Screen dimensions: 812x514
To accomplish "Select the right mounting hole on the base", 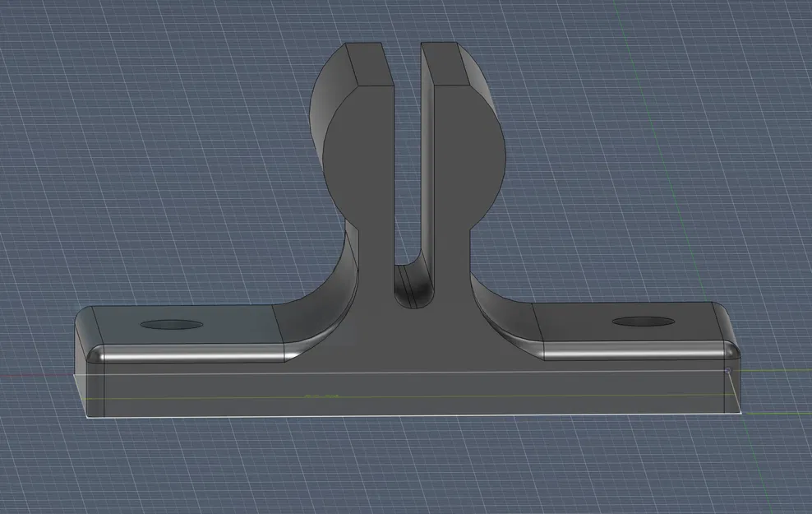I will coord(644,322).
